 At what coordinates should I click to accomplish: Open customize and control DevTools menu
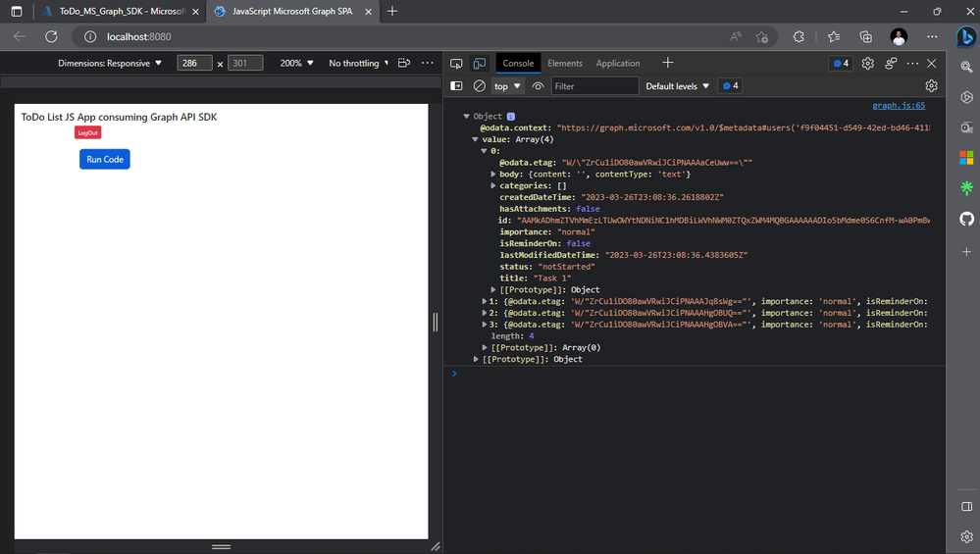coord(912,63)
